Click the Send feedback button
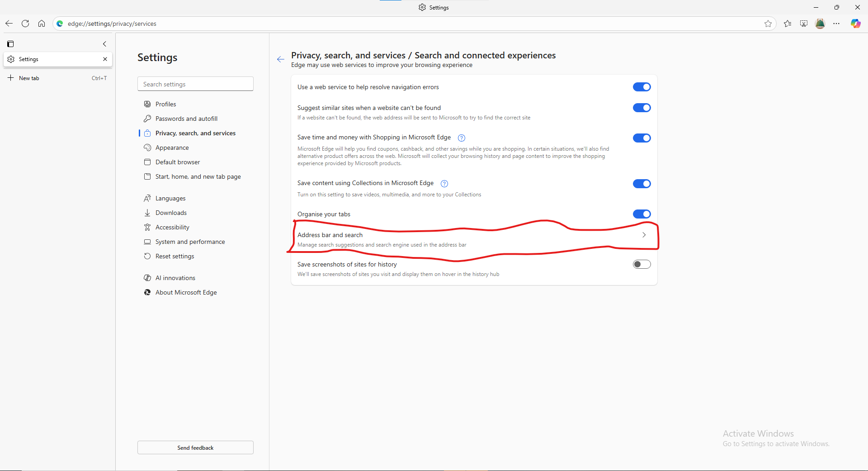 click(x=195, y=447)
